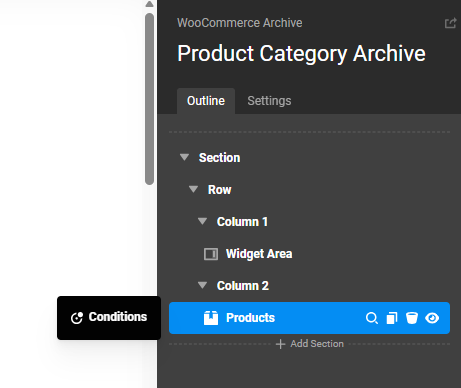Collapse the Column 2 node

pyautogui.click(x=203, y=285)
